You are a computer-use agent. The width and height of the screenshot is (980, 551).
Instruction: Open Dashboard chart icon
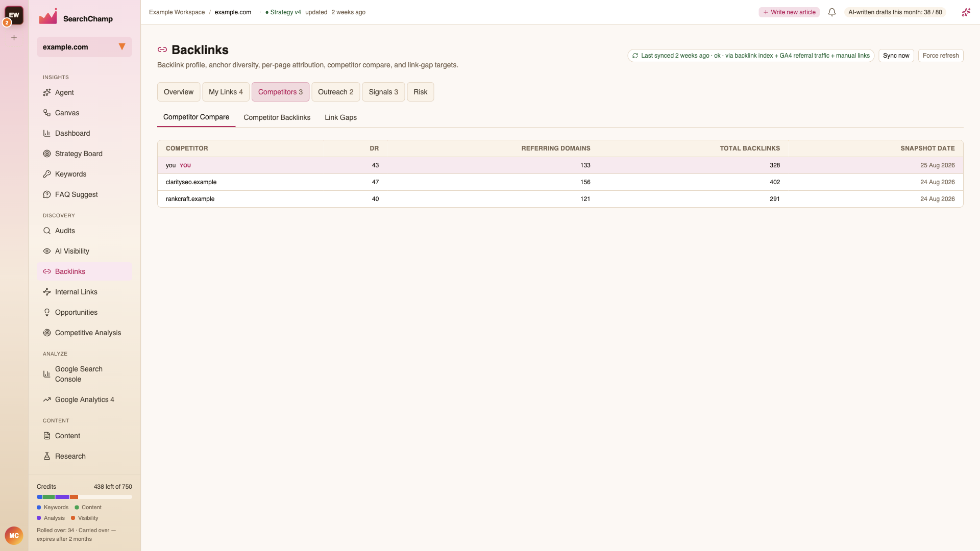click(x=47, y=133)
